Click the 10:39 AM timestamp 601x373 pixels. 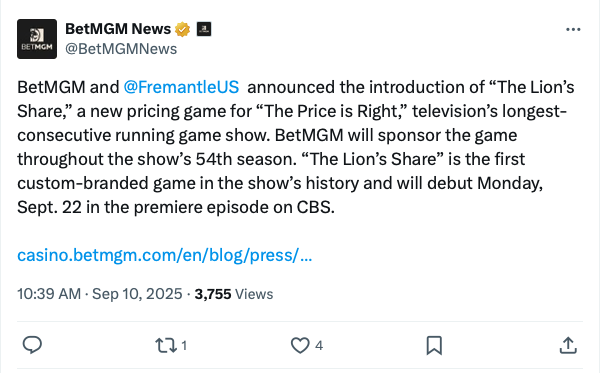49,294
